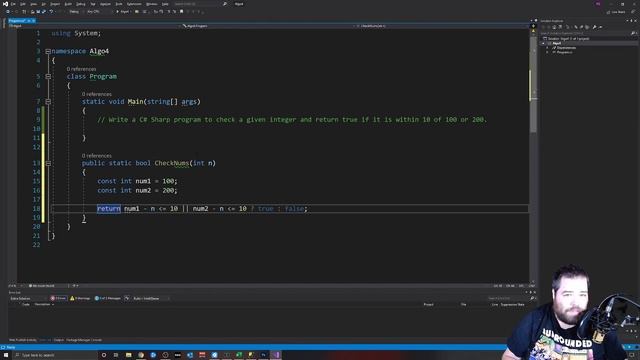Click the green comment on line 9

tap(292, 120)
